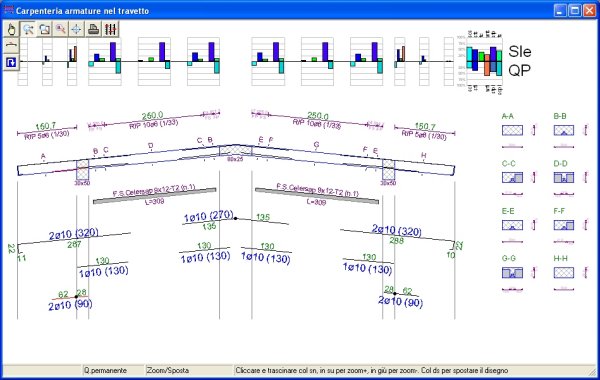Image resolution: width=600 pixels, height=380 pixels.
Task: Click the bracket icon below the hand tool
Action: [x=11, y=46]
